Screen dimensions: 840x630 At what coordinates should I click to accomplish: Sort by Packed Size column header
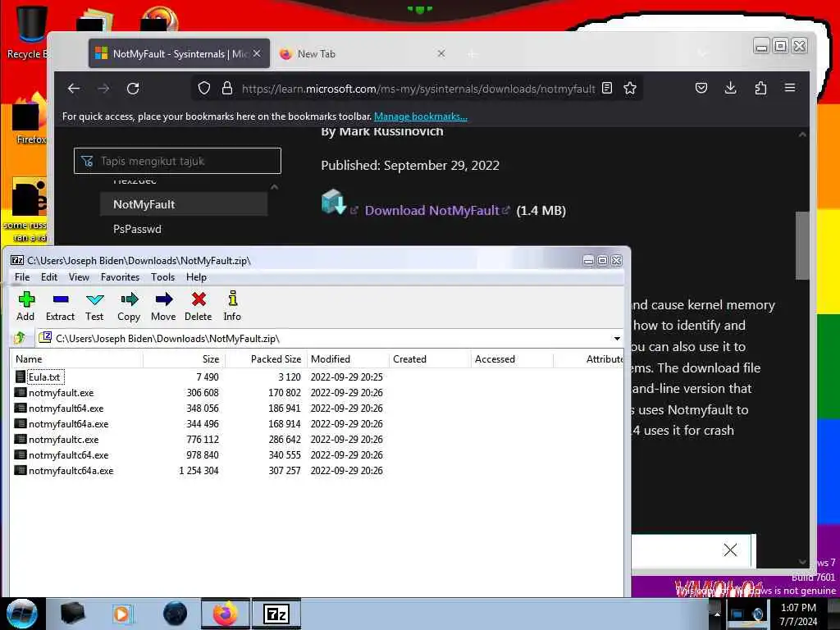pyautogui.click(x=265, y=359)
